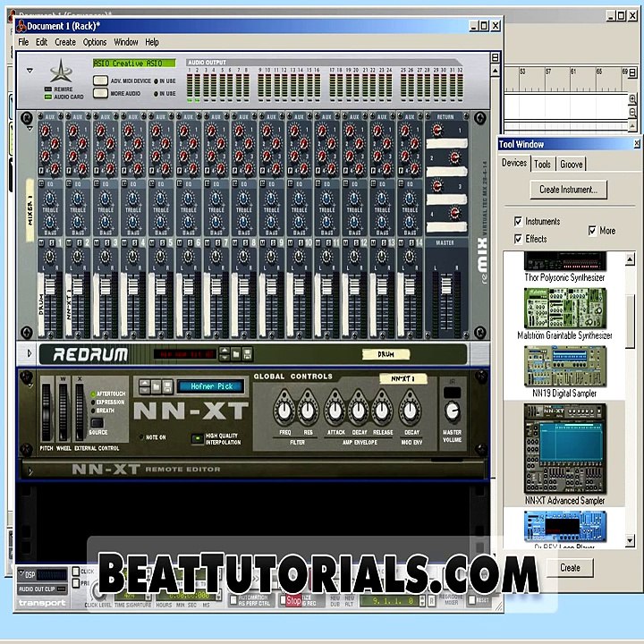The height and width of the screenshot is (644, 644).
Task: Click NN-XT mod env DECAY knob
Action: [411, 410]
